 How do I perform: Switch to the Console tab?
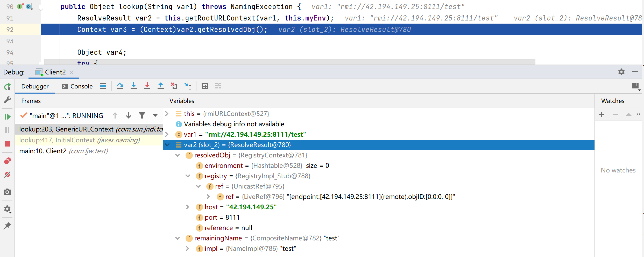pos(77,86)
